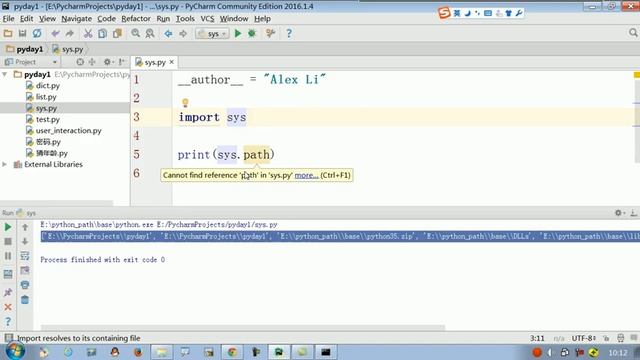Image resolution: width=640 pixels, height=360 pixels.
Task: Toggle soft wrap in Run console
Action: [x=25, y=256]
